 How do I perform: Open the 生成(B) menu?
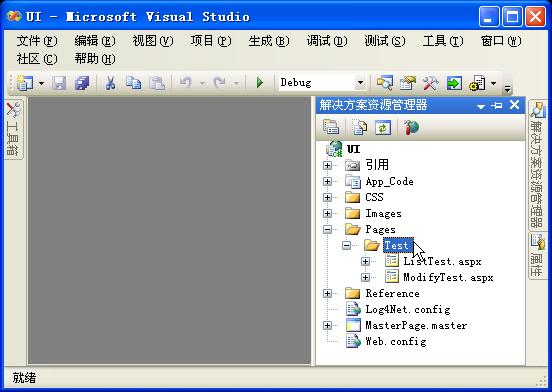click(269, 41)
